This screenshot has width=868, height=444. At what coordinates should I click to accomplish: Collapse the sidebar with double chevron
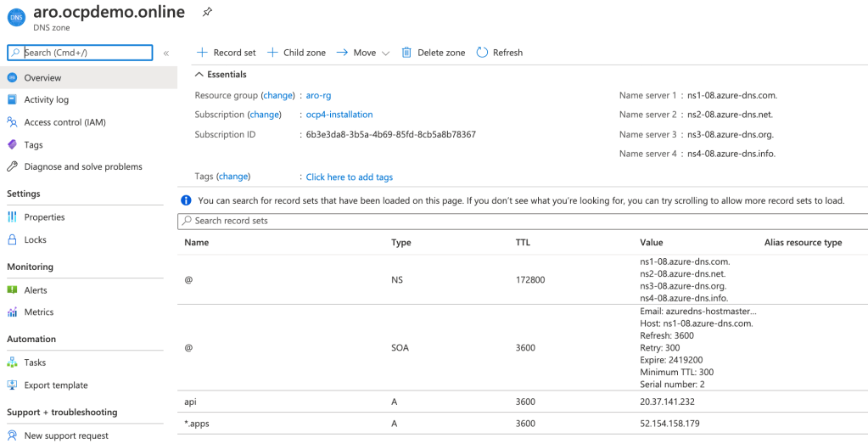click(x=166, y=53)
